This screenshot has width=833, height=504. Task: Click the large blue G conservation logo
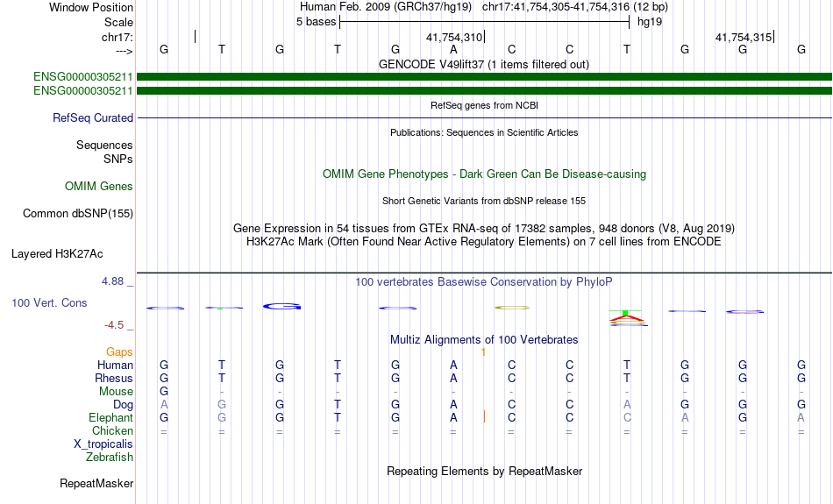pos(281,307)
